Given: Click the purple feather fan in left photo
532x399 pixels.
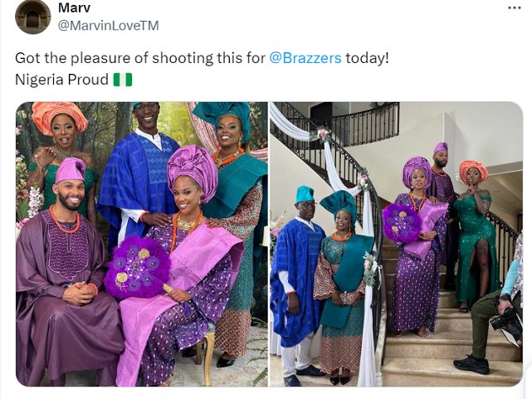Looking at the screenshot, I should pyautogui.click(x=137, y=267).
